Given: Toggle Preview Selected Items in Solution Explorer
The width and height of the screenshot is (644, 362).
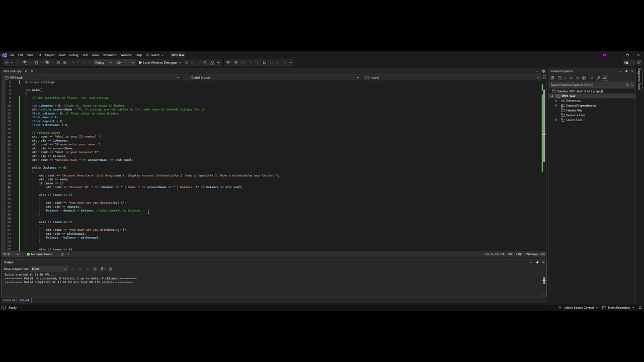Looking at the screenshot, I should [x=605, y=78].
